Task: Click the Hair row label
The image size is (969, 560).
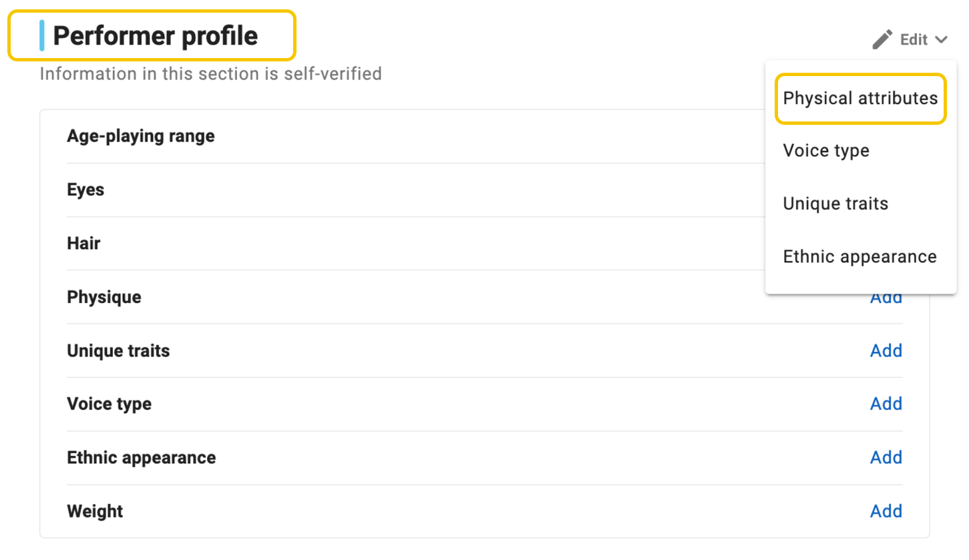Action: point(83,243)
